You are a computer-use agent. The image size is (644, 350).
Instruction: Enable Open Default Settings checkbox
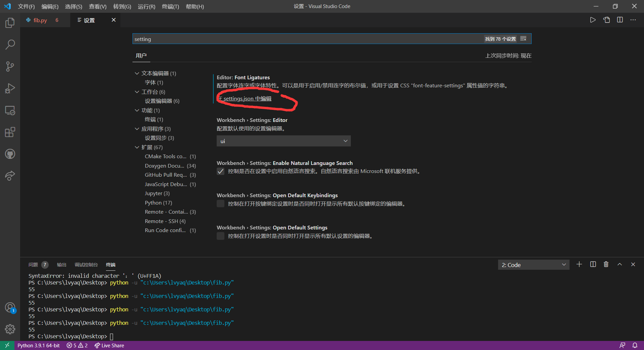click(220, 236)
